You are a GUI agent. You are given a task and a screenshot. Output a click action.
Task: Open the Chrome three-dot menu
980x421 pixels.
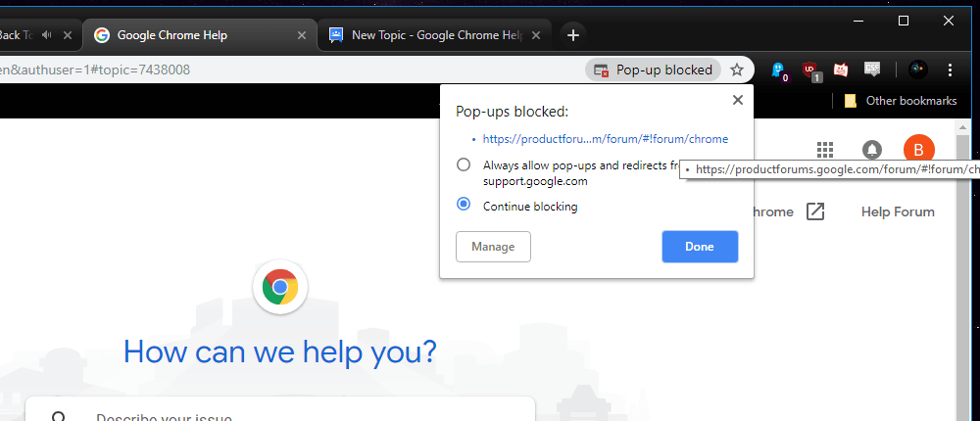(x=950, y=70)
